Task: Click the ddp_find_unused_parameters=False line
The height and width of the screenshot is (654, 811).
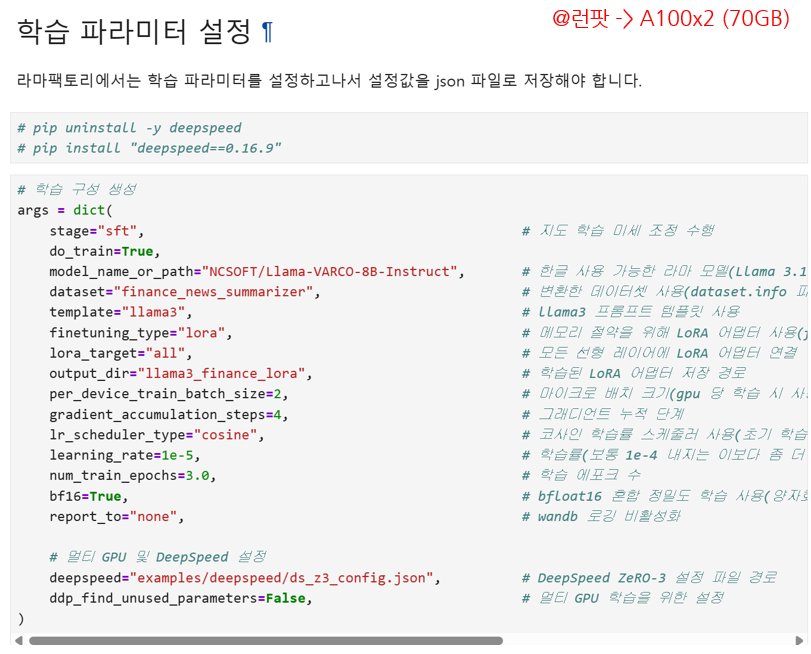Action: pos(181,598)
